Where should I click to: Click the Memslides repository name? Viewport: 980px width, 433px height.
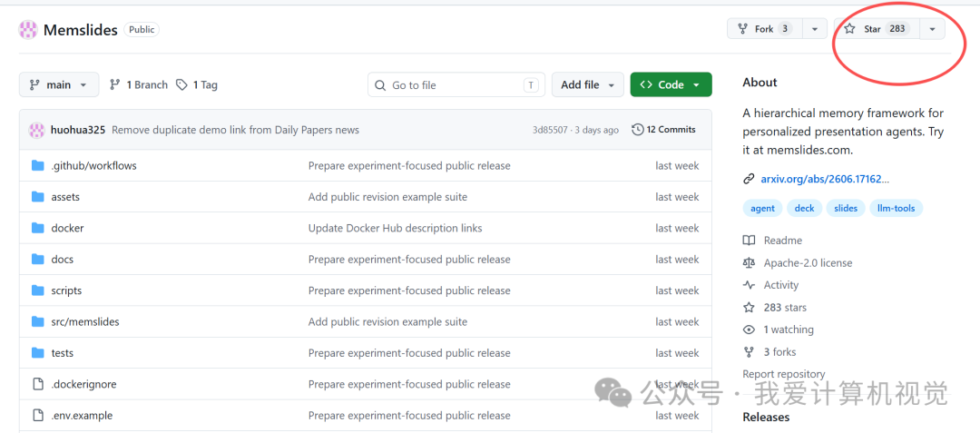(x=81, y=29)
